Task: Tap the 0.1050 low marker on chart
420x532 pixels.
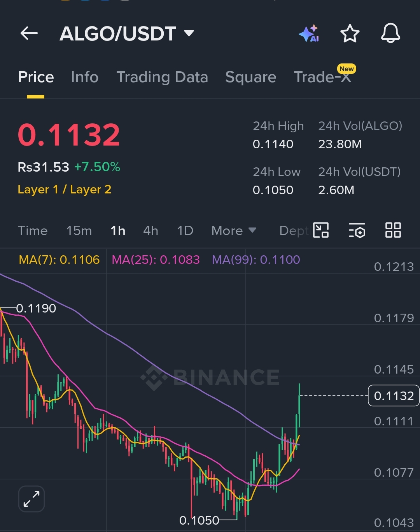Action: pos(199,520)
